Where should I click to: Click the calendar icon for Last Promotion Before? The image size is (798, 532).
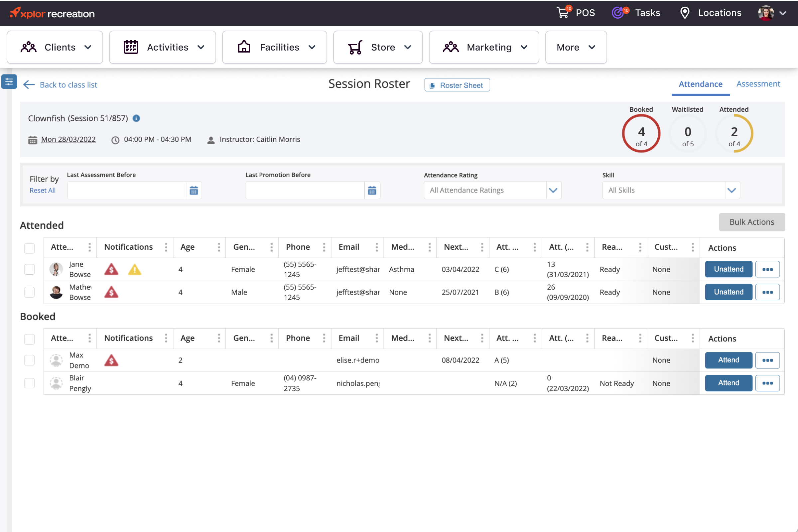pyautogui.click(x=373, y=190)
